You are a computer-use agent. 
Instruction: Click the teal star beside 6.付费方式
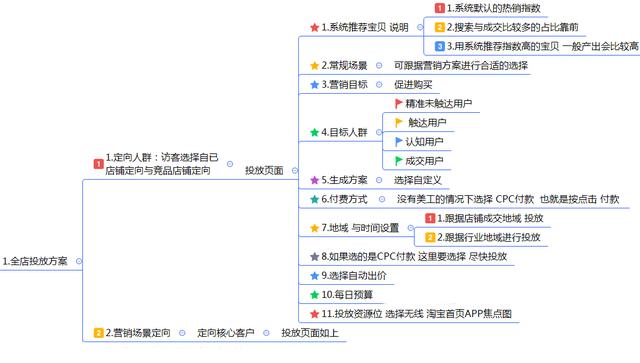click(x=314, y=199)
